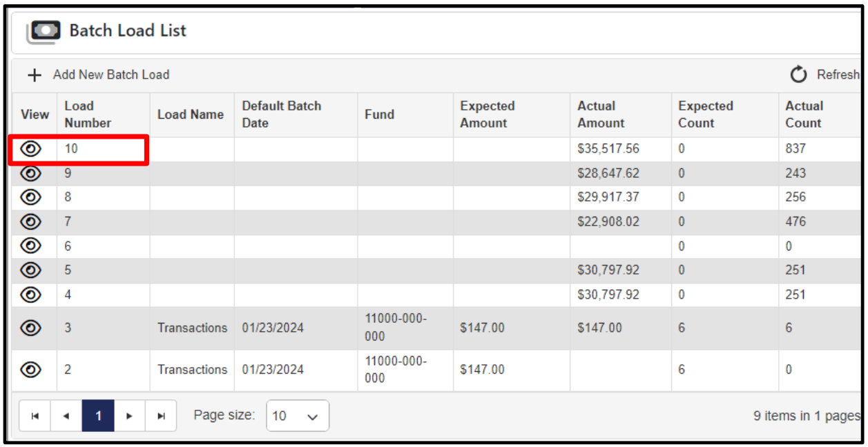Click the eye icon for Load Number 8

tap(30, 197)
